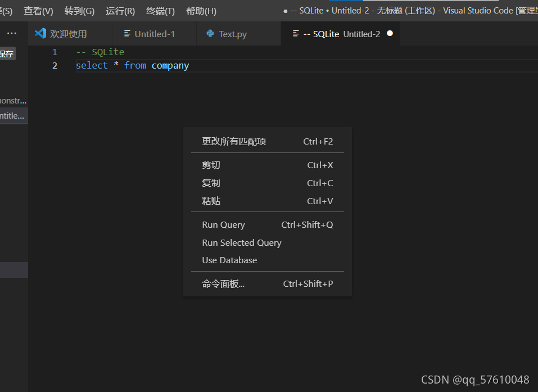Click the Python icon on Text.py tab

pyautogui.click(x=210, y=33)
